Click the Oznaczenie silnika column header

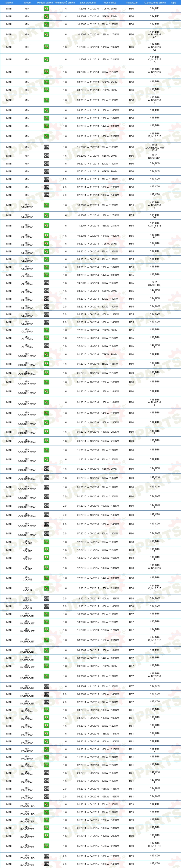[x=155, y=2]
